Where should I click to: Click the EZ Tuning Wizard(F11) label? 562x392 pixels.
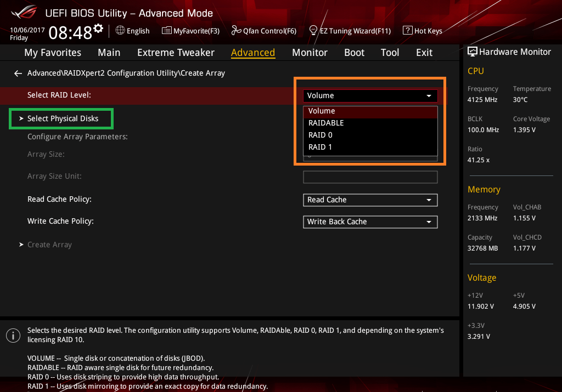tap(355, 31)
